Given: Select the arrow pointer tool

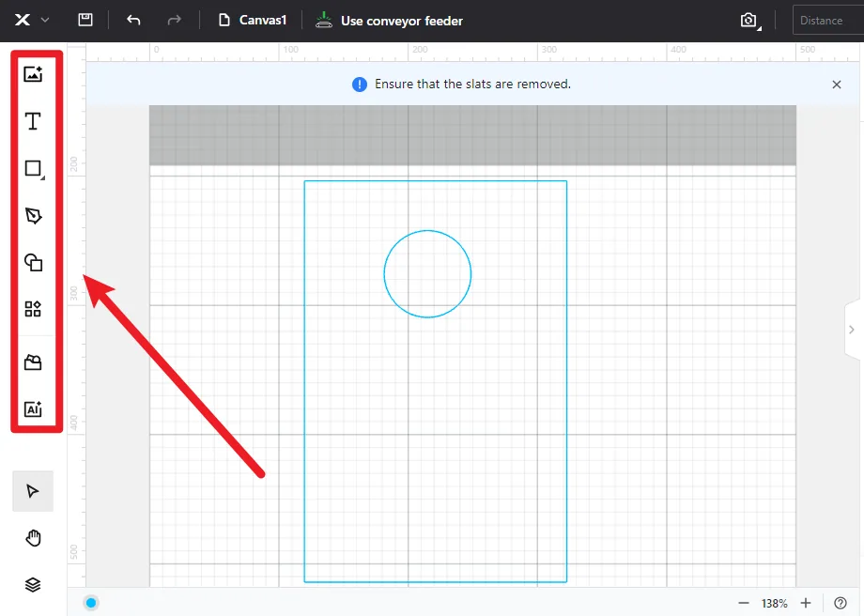Looking at the screenshot, I should (x=33, y=491).
